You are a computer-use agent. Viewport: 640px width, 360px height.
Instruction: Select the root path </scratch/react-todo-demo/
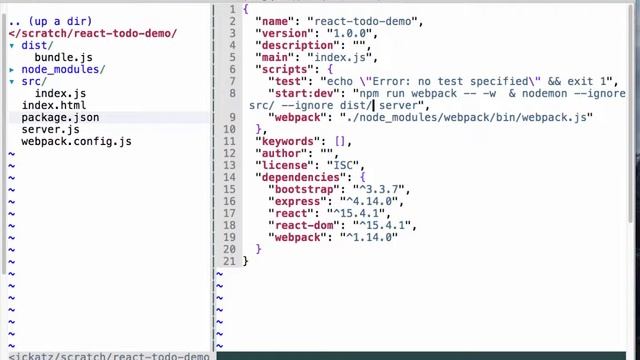click(x=93, y=33)
